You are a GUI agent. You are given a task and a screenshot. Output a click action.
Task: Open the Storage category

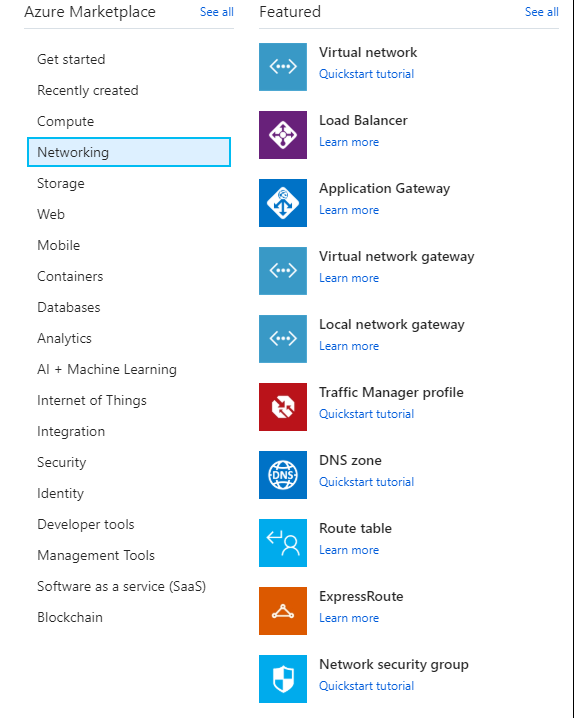tap(61, 183)
